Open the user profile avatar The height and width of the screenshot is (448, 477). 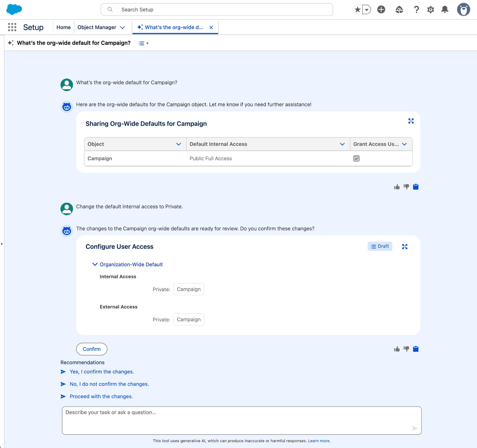(463, 10)
